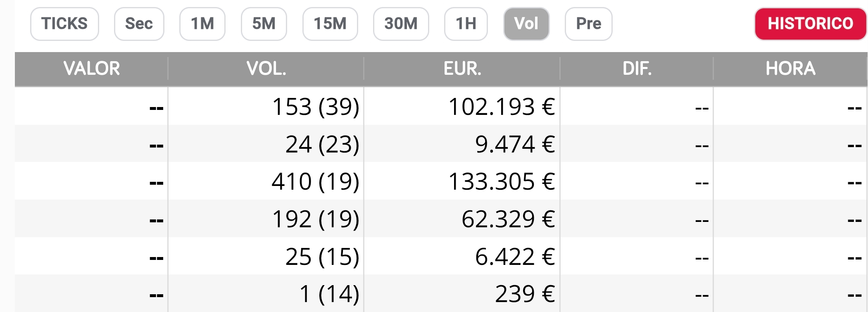Choose the 1M interval
The height and width of the screenshot is (312, 868).
[x=202, y=24]
